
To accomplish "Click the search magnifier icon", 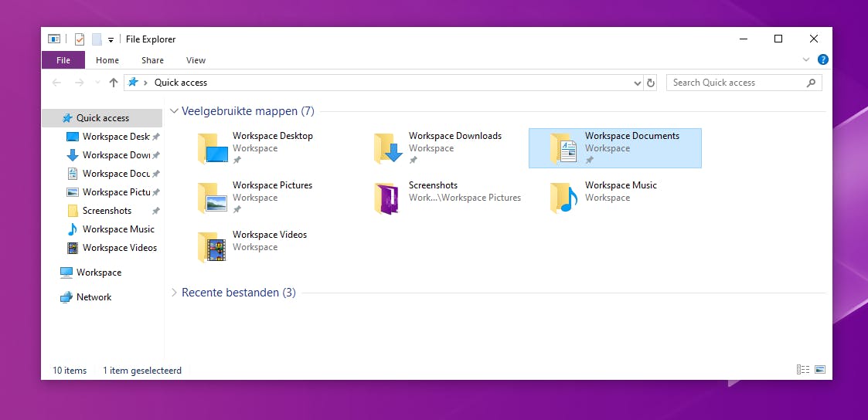I will [811, 83].
